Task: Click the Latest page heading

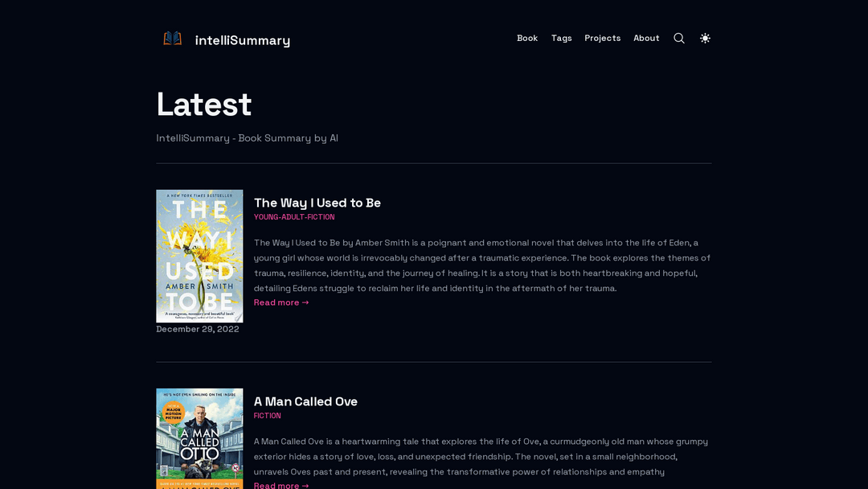Action: (x=203, y=104)
